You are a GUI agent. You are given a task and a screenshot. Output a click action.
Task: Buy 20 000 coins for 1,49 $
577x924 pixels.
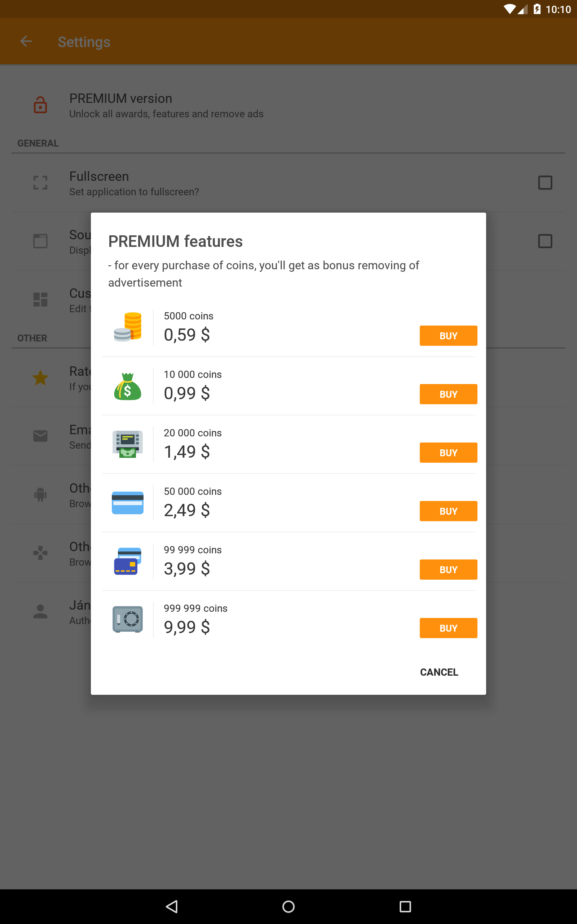point(448,453)
